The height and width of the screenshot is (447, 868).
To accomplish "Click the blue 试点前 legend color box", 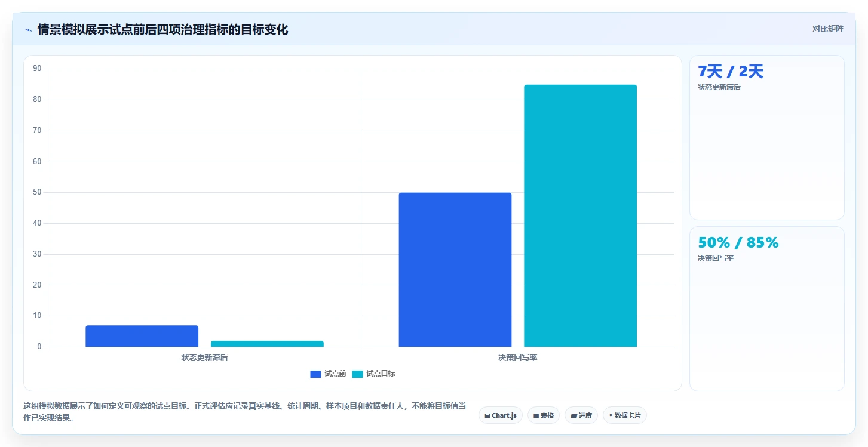I will point(315,374).
